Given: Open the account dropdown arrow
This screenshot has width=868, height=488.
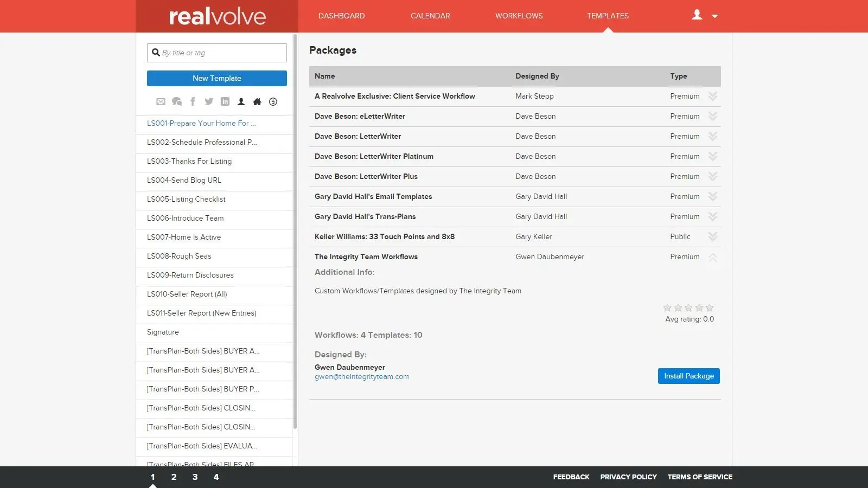Looking at the screenshot, I should tap(714, 16).
